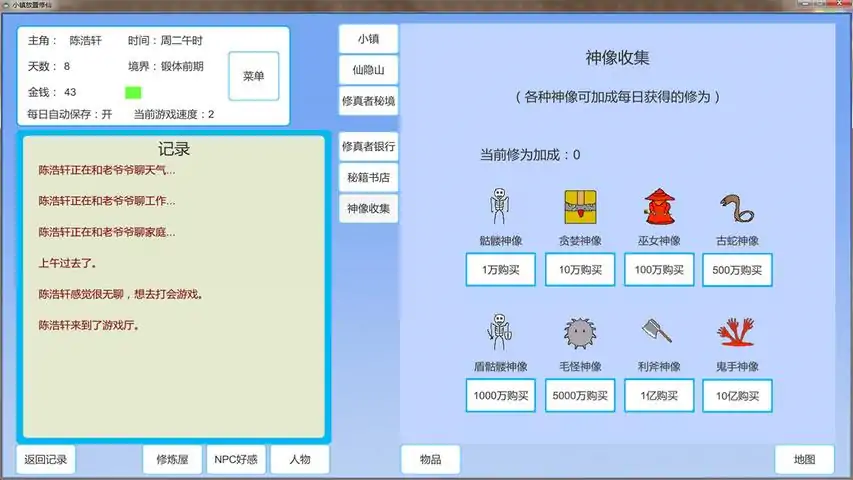Select the furry monster statue icon (毛怪神像)
853x480 pixels.
(x=580, y=333)
